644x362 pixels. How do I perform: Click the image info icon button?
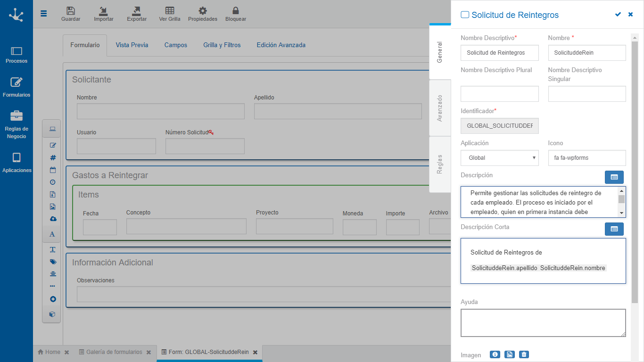point(495,354)
